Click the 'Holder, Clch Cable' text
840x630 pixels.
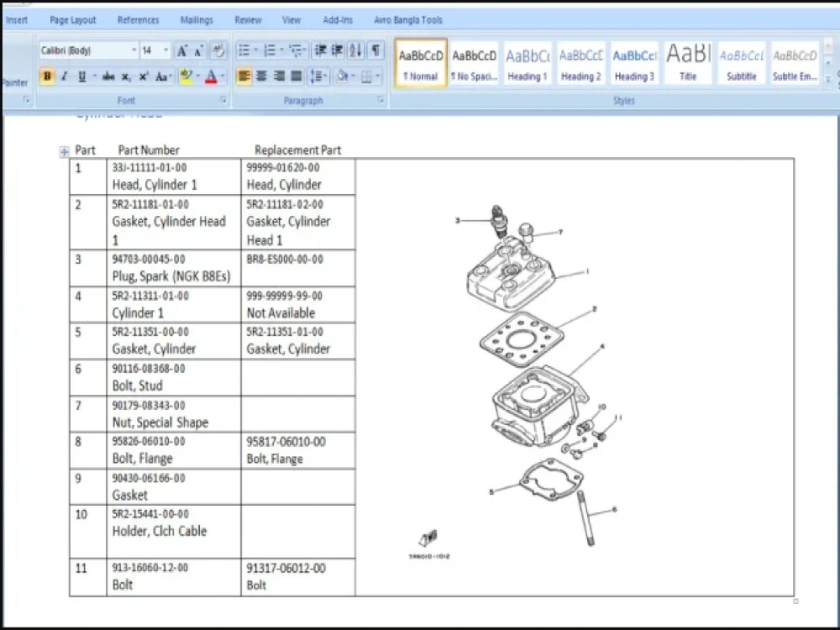tap(160, 531)
